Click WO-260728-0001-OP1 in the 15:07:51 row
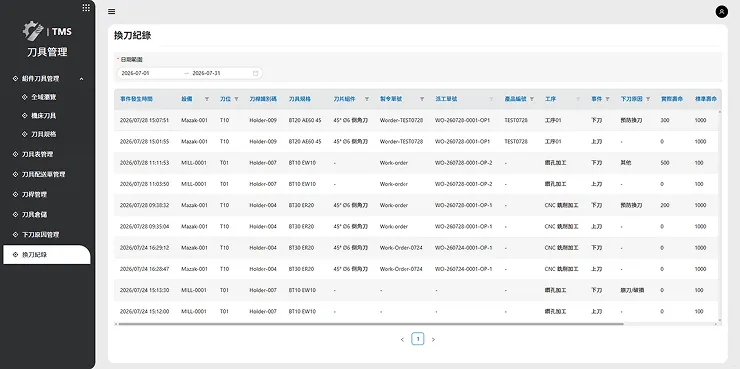The height and width of the screenshot is (369, 740). 462,120
